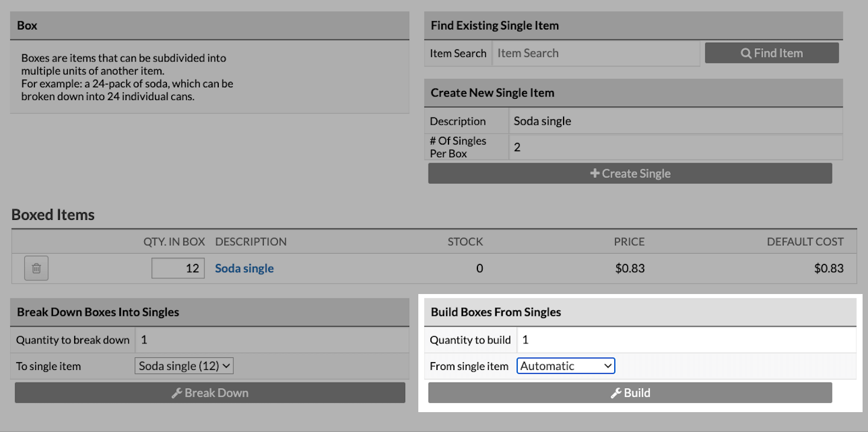Image resolution: width=868 pixels, height=432 pixels.
Task: Select the STOCK column header
Action: point(465,242)
